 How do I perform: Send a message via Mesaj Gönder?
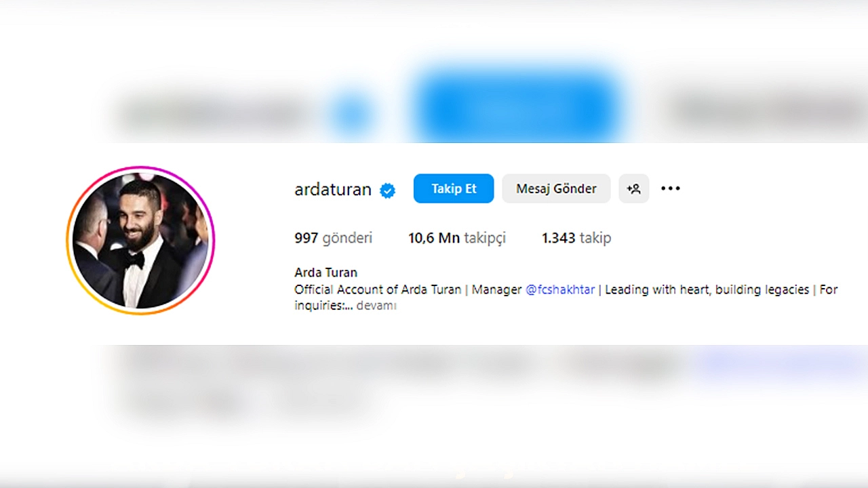556,188
